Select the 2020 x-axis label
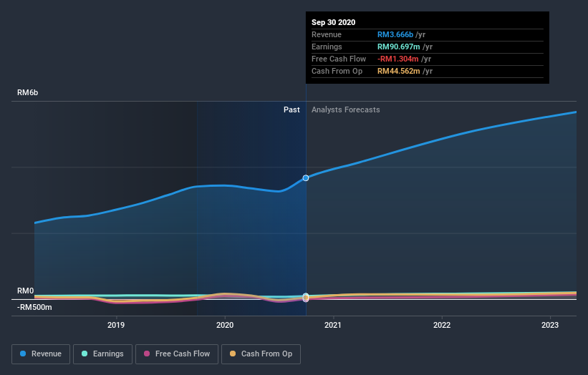 tap(225, 325)
